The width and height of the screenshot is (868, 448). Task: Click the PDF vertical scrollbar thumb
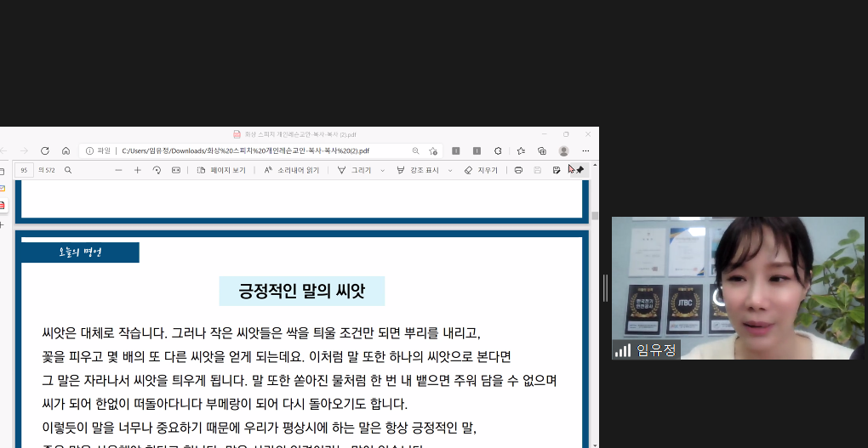[x=595, y=216]
